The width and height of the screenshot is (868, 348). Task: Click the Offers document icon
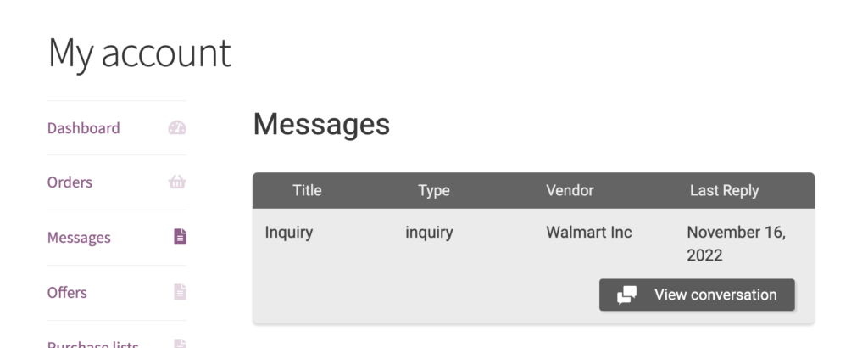point(180,292)
